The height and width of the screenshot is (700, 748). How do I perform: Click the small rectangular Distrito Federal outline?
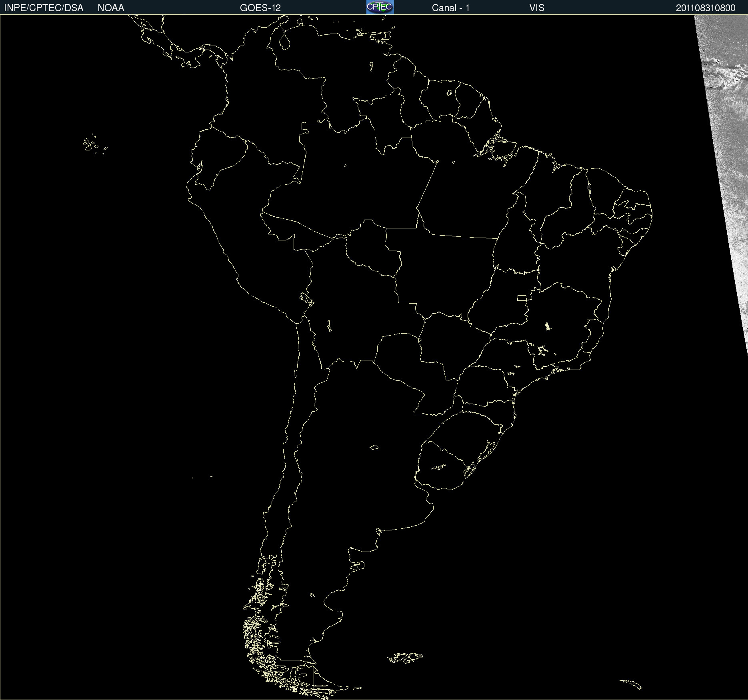pyautogui.click(x=522, y=298)
